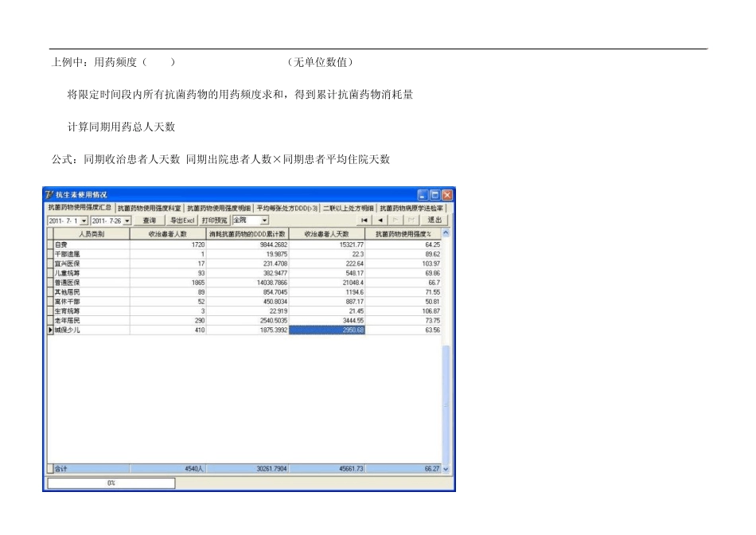The height and width of the screenshot is (535, 756).
Task: Click the 0% progress bar
Action: [111, 483]
